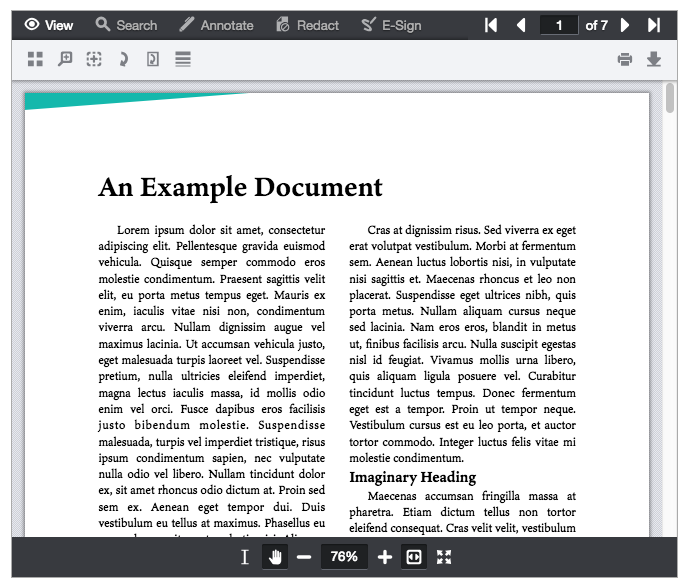
Task: Open the thumbnails grid view
Action: point(36,60)
